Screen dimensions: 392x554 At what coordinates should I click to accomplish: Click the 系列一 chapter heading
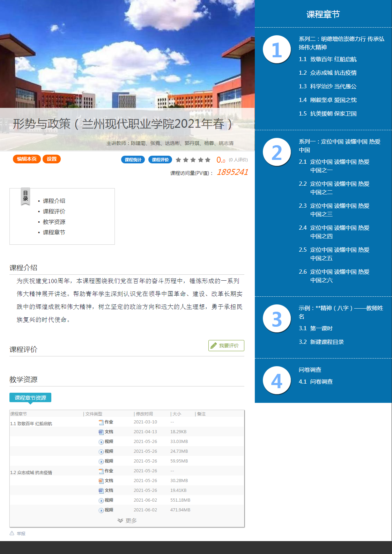point(340,146)
